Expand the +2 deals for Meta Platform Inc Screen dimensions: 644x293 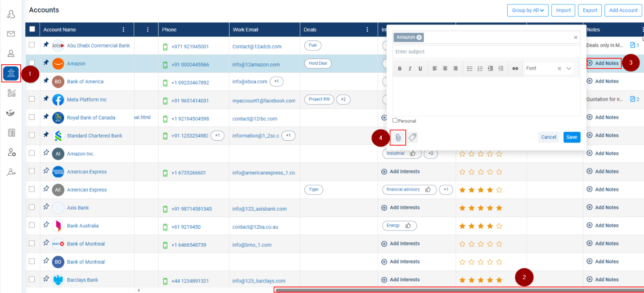pyautogui.click(x=343, y=99)
